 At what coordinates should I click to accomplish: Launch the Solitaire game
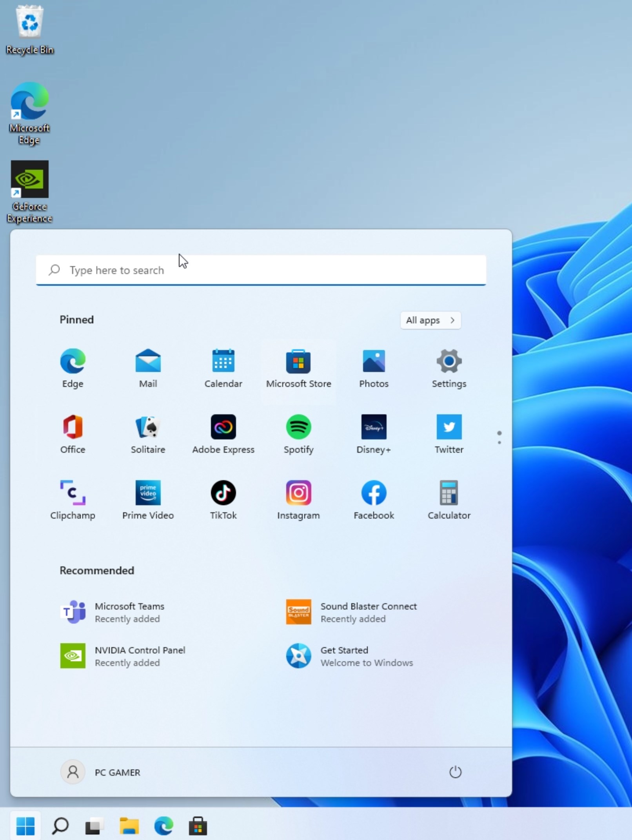tap(148, 434)
